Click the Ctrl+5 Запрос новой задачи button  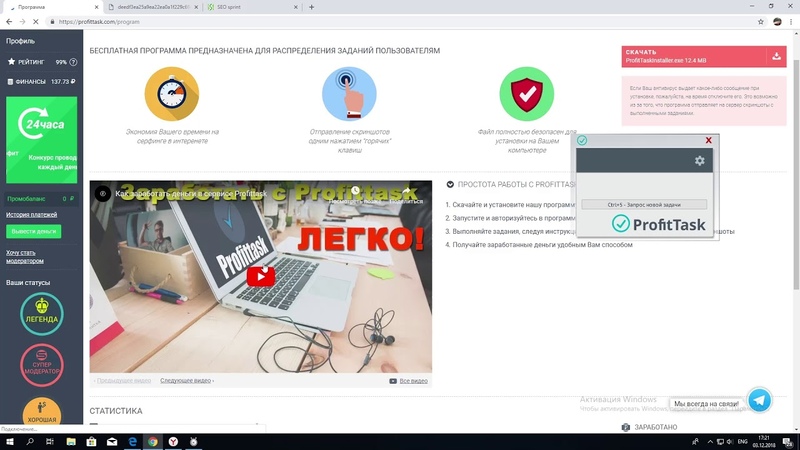tap(644, 205)
